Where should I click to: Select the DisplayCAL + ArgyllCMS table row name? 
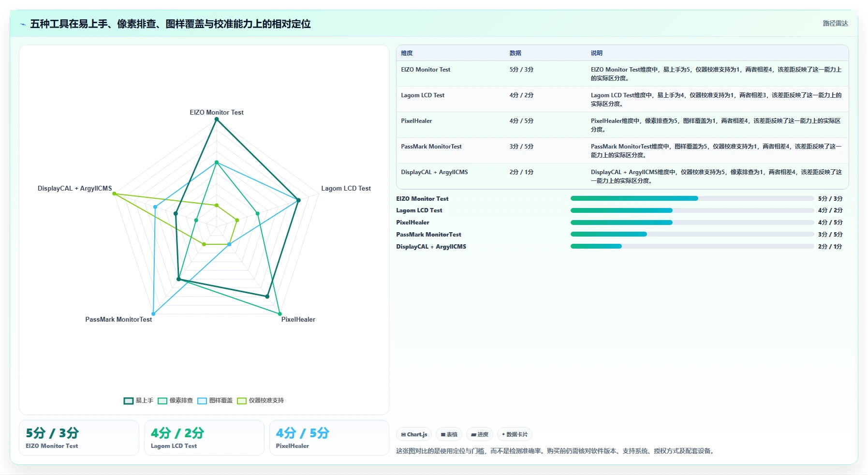(434, 172)
